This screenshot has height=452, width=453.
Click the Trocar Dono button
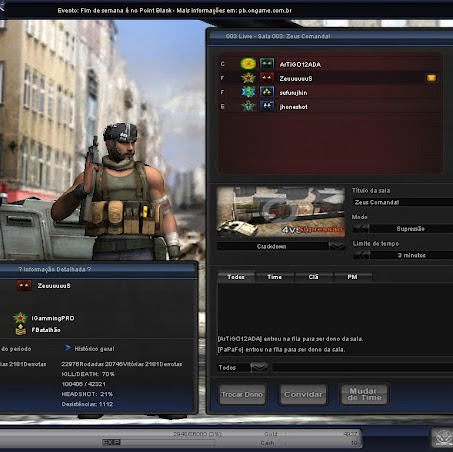click(242, 395)
